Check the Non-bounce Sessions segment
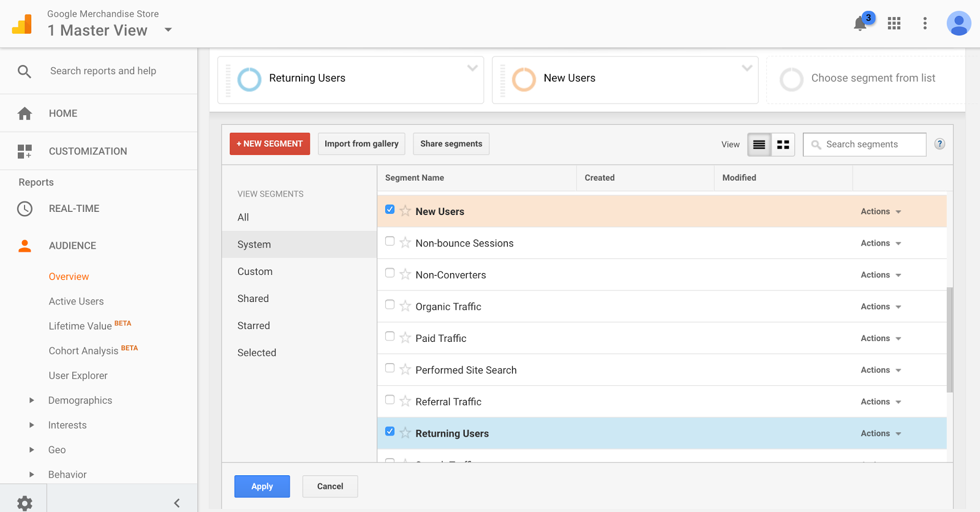The image size is (980, 512). 390,241
